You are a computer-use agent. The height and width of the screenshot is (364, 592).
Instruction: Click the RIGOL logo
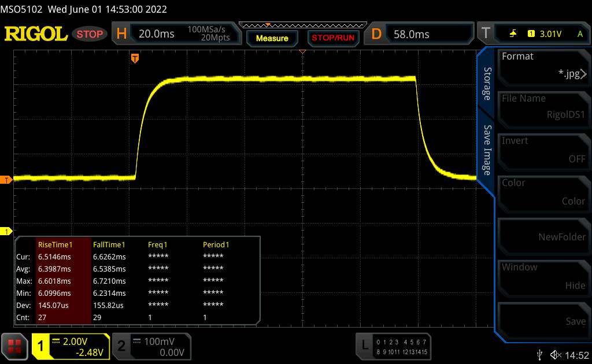36,34
